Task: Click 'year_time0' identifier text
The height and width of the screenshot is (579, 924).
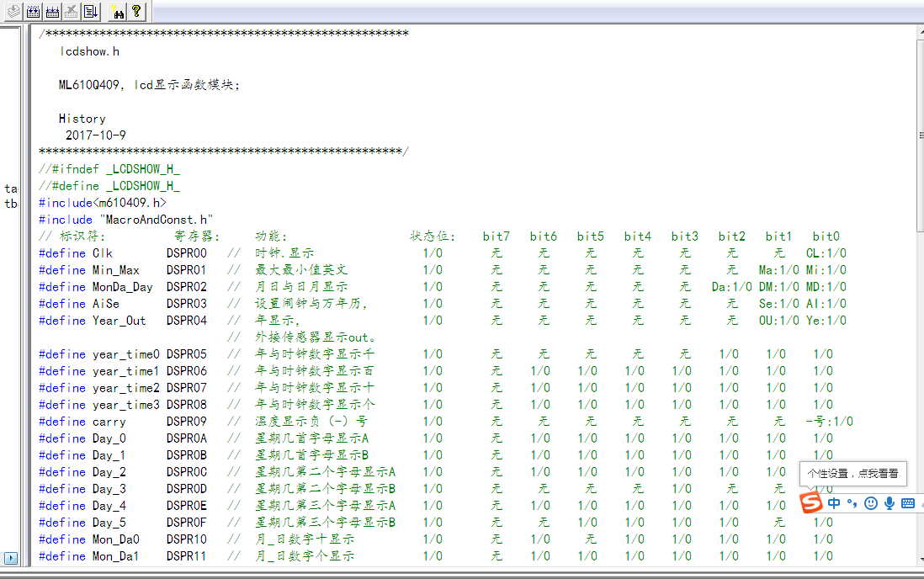Action: point(126,354)
